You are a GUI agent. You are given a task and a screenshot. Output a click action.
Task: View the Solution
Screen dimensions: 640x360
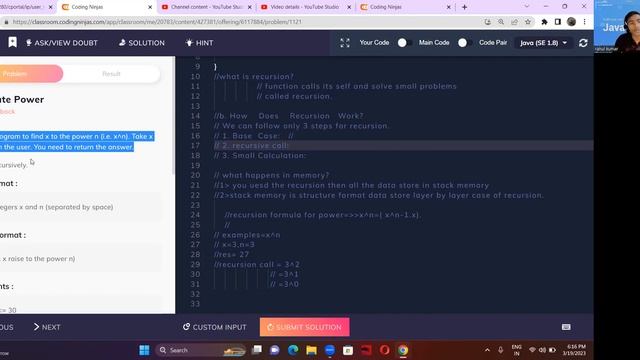pos(142,43)
